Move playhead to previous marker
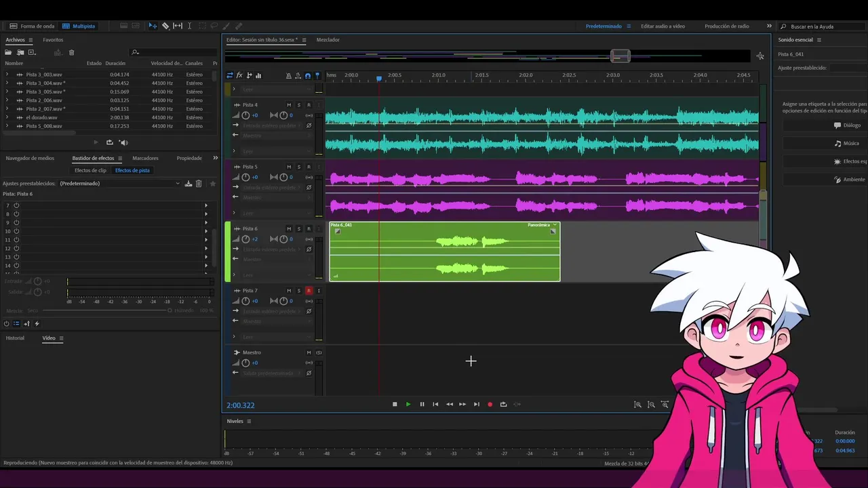Viewport: 868px width, 488px height. point(435,404)
